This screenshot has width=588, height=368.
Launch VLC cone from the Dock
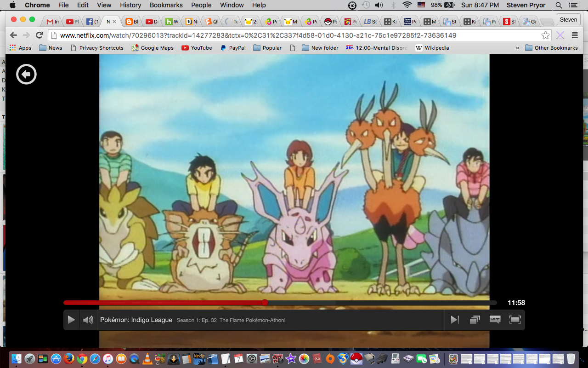(147, 359)
